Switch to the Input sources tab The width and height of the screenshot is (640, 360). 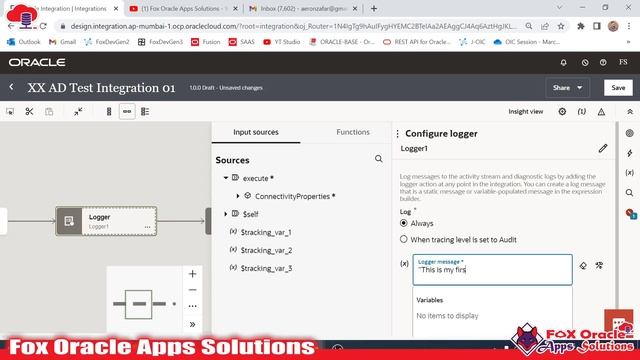[x=256, y=132]
